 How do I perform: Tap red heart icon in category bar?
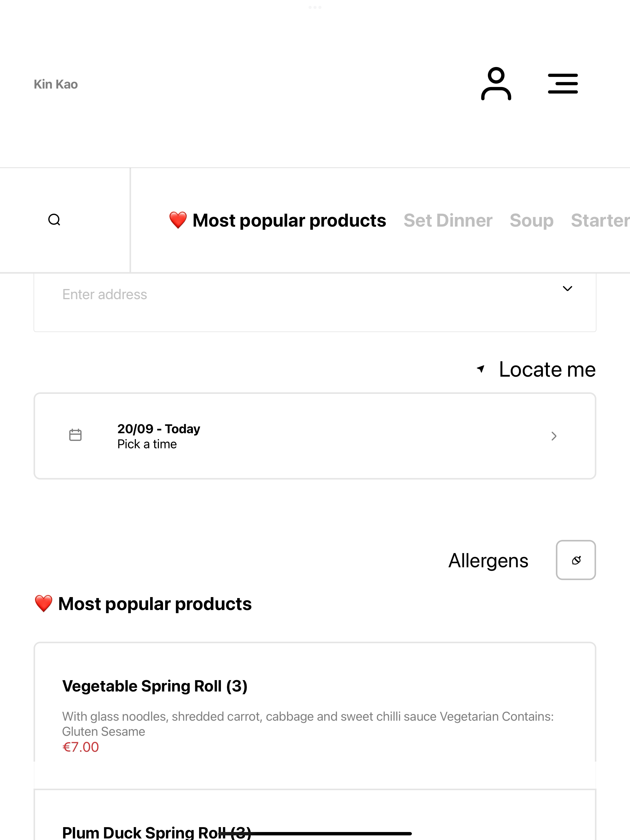point(178,220)
